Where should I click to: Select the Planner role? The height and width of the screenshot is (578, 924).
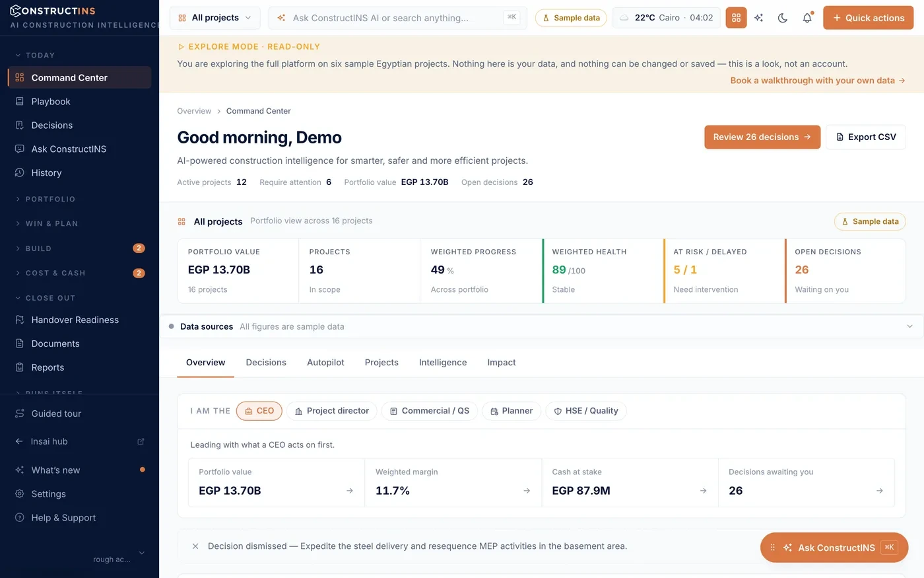point(511,411)
